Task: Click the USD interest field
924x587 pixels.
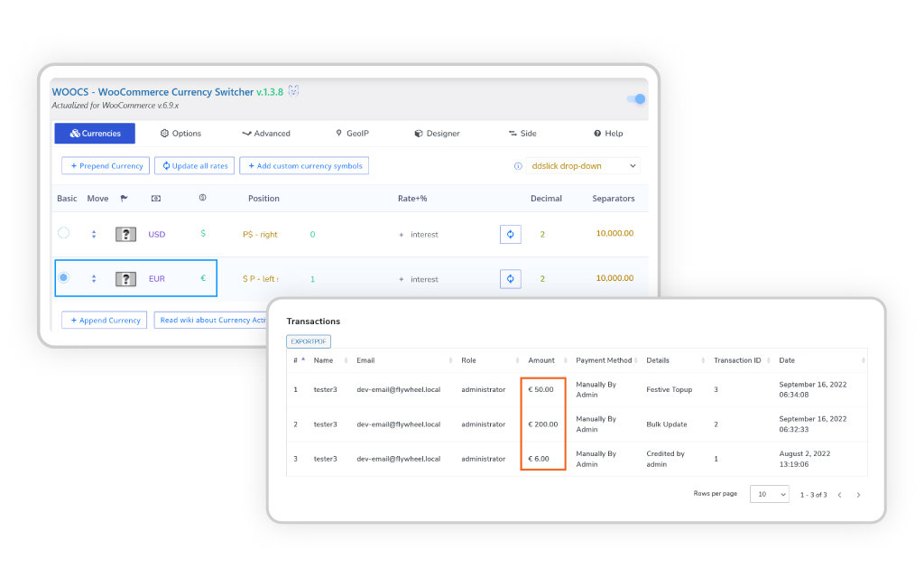Action: tap(424, 234)
